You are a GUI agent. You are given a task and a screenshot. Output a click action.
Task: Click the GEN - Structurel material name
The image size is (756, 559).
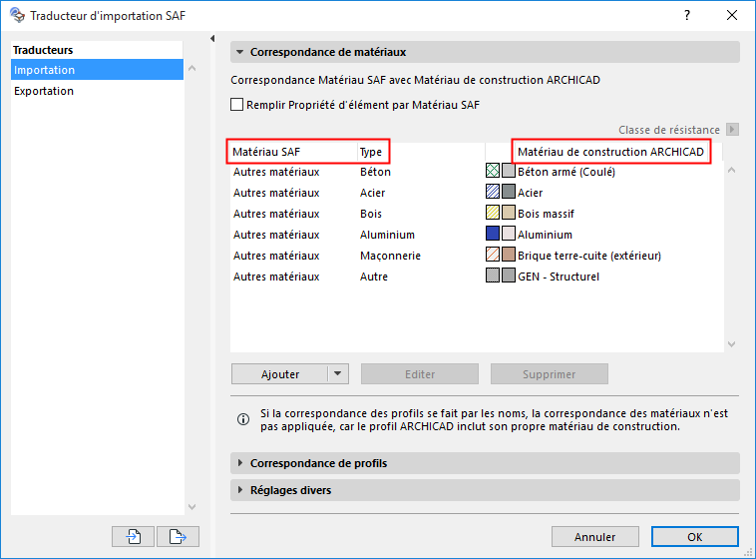pos(559,277)
